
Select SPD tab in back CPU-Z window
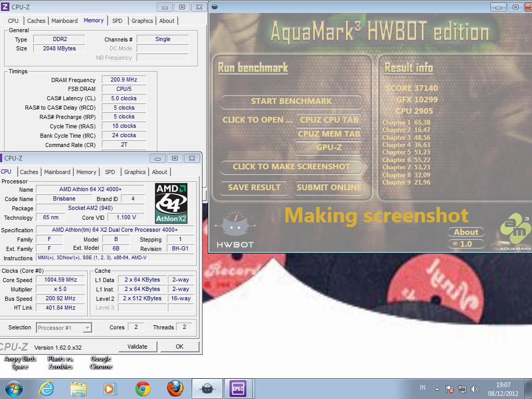click(x=117, y=21)
